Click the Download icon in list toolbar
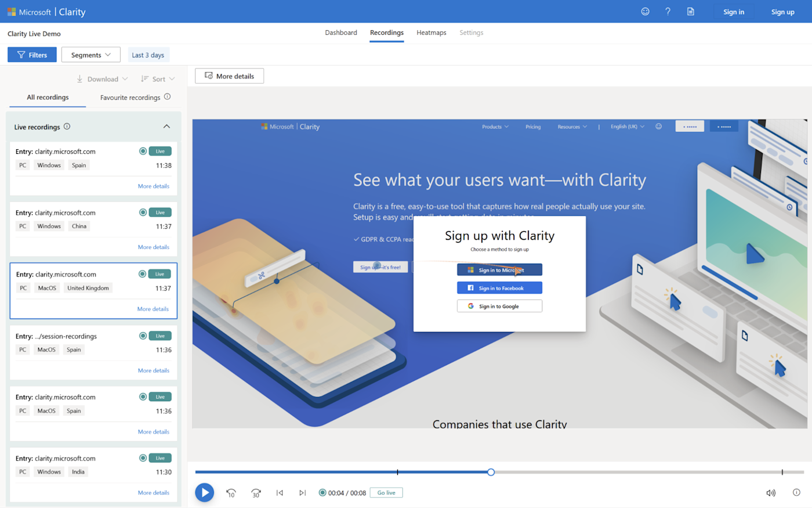The height and width of the screenshot is (508, 812). (79, 79)
